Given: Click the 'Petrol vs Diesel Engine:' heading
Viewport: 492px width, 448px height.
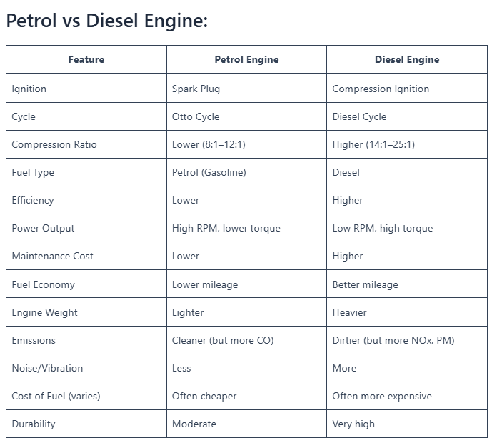Looking at the screenshot, I should pos(106,21).
